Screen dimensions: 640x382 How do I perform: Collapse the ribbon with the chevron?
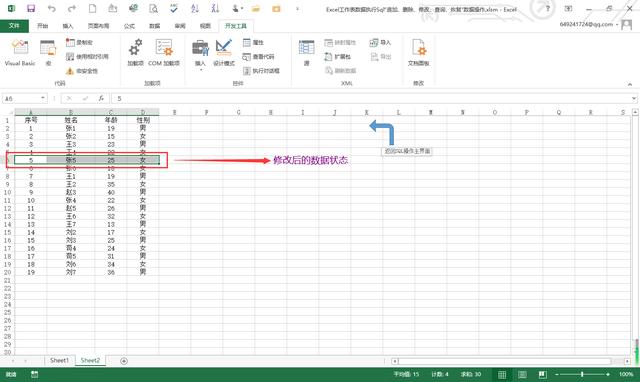[x=630, y=84]
